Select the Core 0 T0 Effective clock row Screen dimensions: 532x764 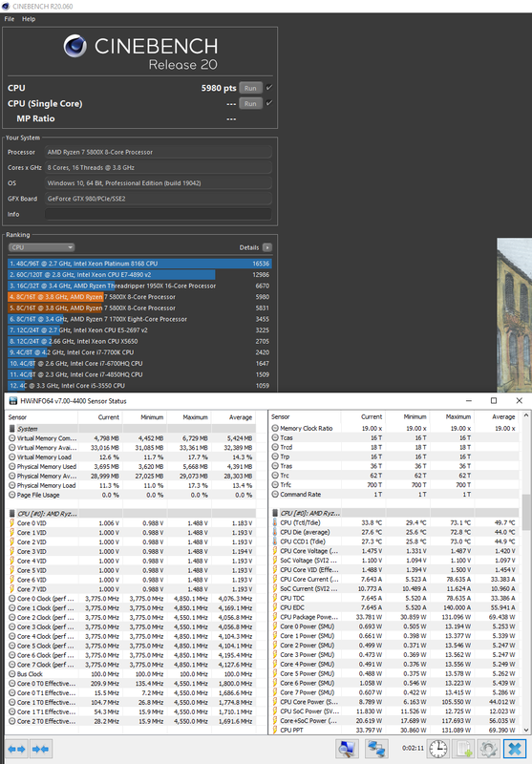pyautogui.click(x=131, y=684)
